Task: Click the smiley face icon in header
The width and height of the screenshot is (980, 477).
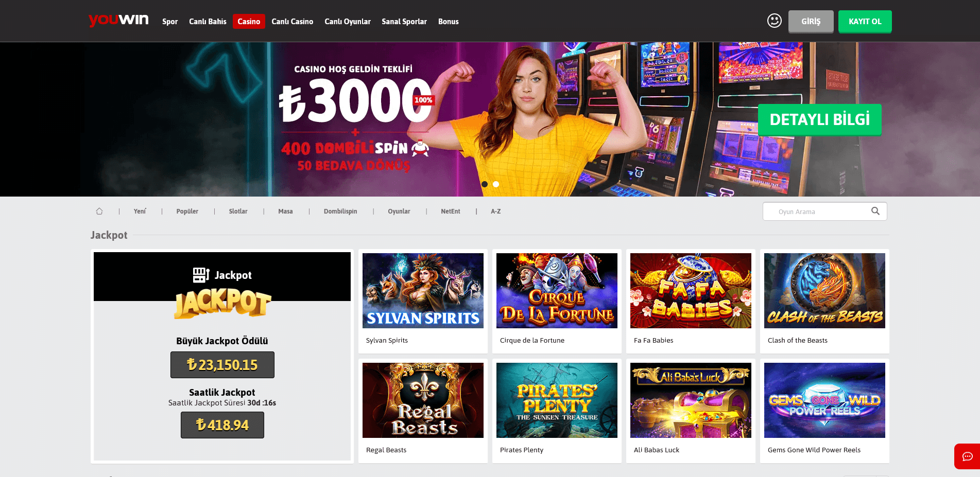Action: [x=775, y=21]
